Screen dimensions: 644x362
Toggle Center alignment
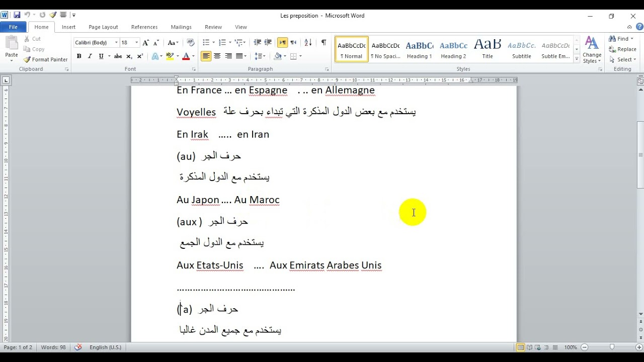click(217, 56)
